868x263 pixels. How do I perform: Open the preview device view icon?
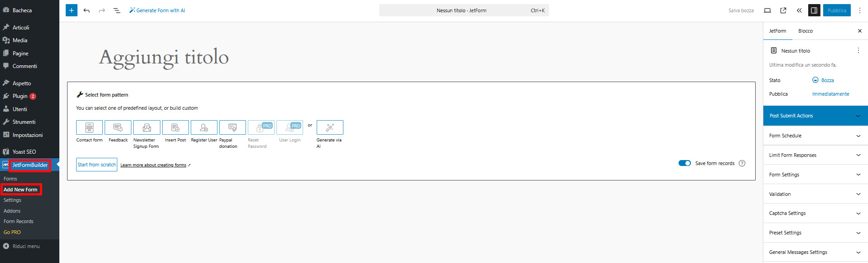point(767,10)
